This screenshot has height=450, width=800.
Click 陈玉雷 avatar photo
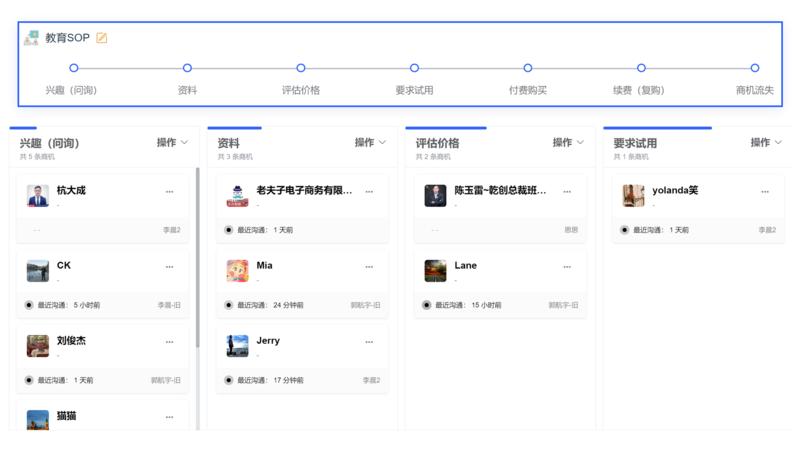pyautogui.click(x=435, y=196)
